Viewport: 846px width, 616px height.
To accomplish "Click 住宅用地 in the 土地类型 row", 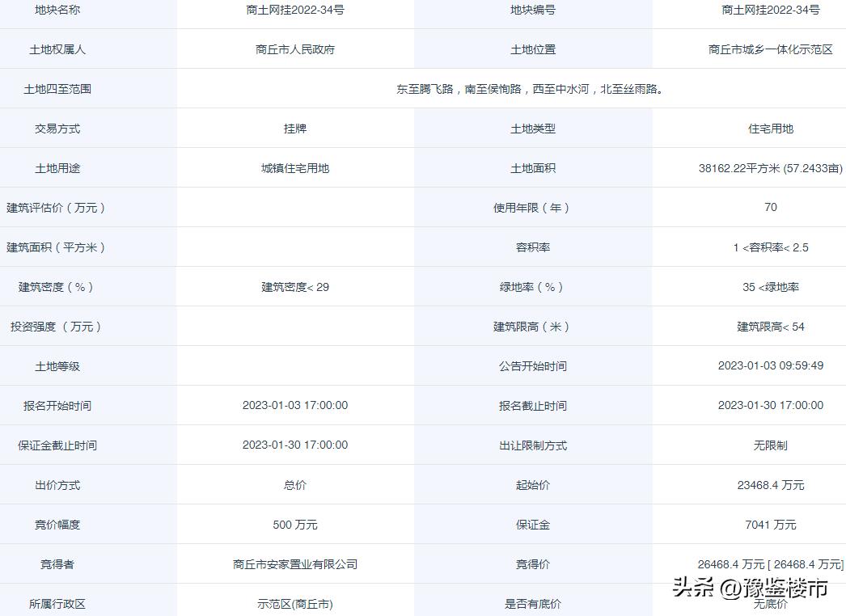I will (x=771, y=128).
